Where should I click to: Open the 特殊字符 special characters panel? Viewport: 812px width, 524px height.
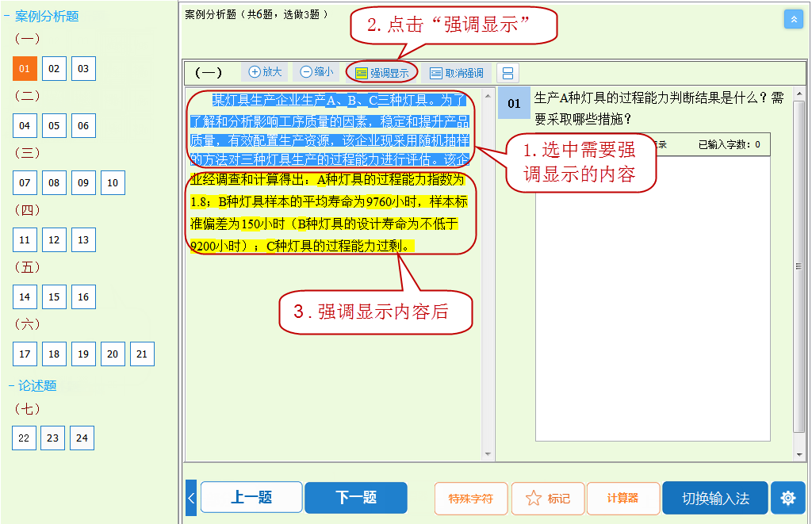click(x=470, y=498)
